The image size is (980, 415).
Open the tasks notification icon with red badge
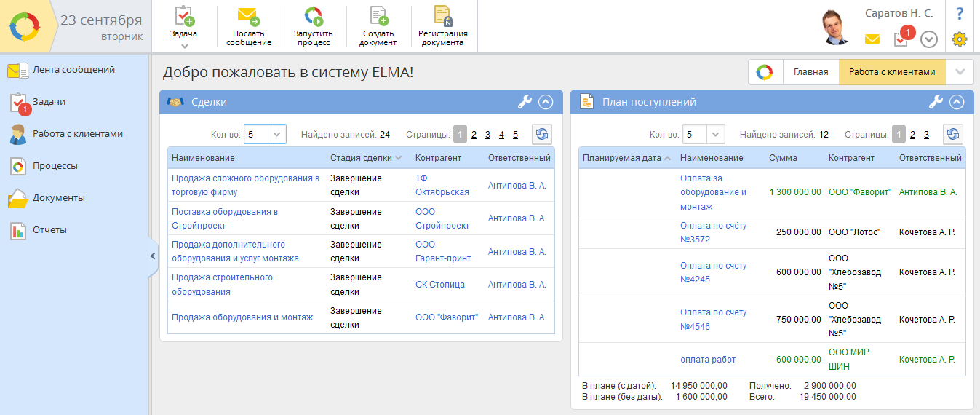coord(901,39)
